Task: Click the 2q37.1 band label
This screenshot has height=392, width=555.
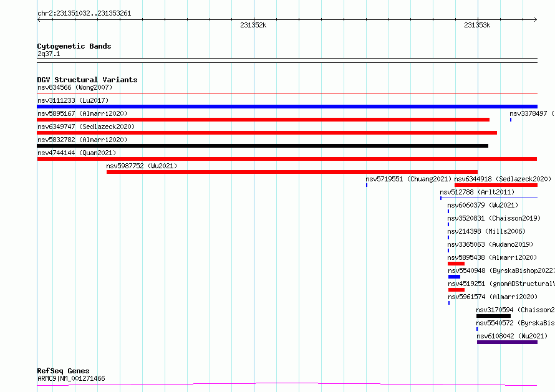Action: click(x=49, y=54)
